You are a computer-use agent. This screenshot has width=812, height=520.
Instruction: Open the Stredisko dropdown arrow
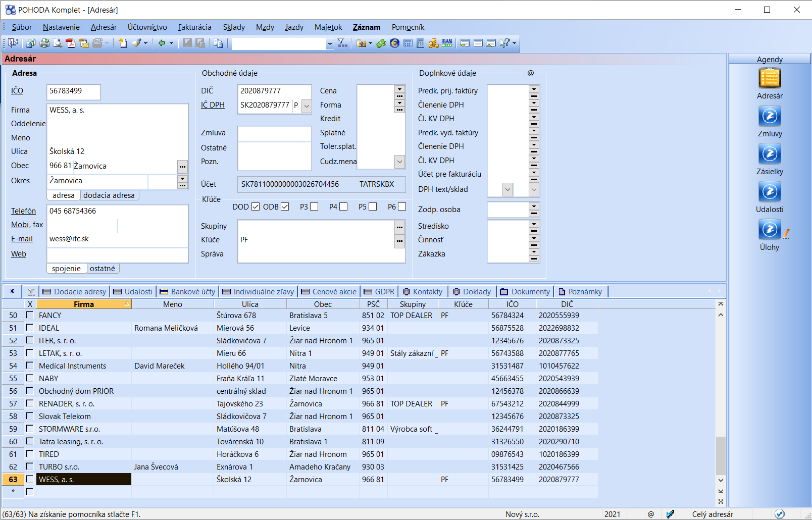534,223
